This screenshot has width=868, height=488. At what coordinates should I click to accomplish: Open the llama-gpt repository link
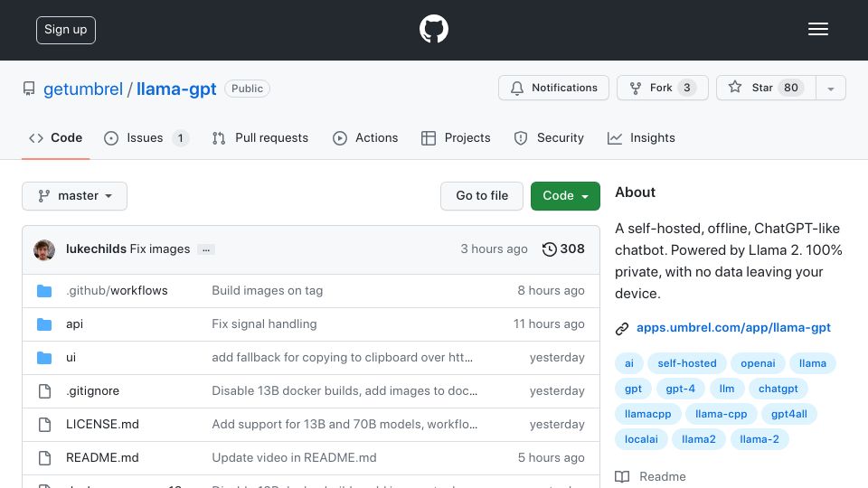tap(176, 89)
